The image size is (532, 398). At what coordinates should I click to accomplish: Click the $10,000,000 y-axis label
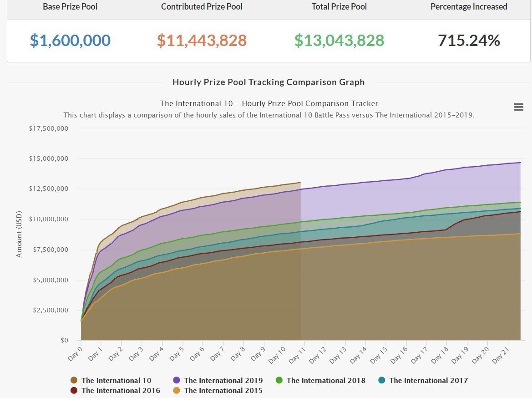click(49, 219)
